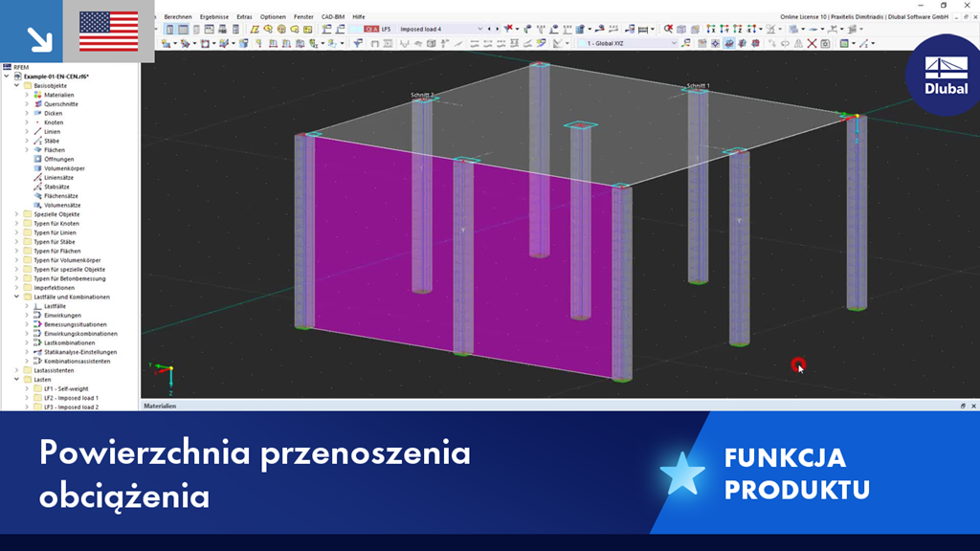Open the Extras menu
The width and height of the screenshot is (980, 551).
pos(244,17)
